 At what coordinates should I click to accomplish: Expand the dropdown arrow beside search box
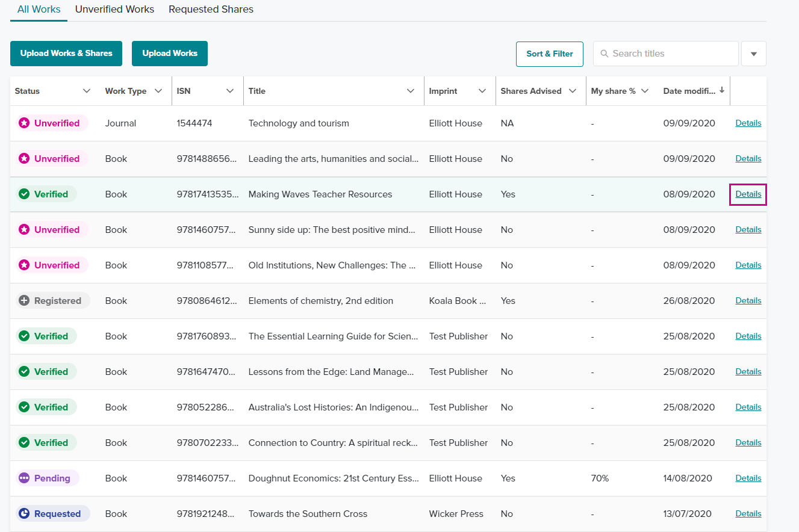754,54
